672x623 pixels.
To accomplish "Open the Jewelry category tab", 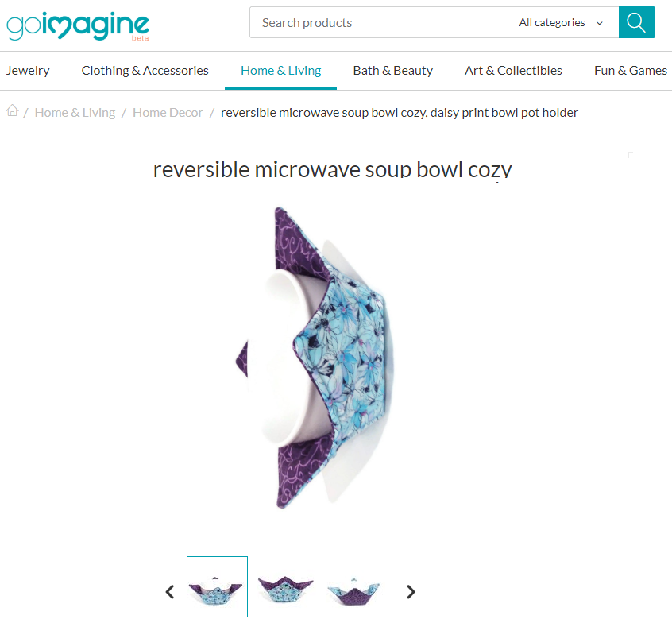I will (x=28, y=70).
